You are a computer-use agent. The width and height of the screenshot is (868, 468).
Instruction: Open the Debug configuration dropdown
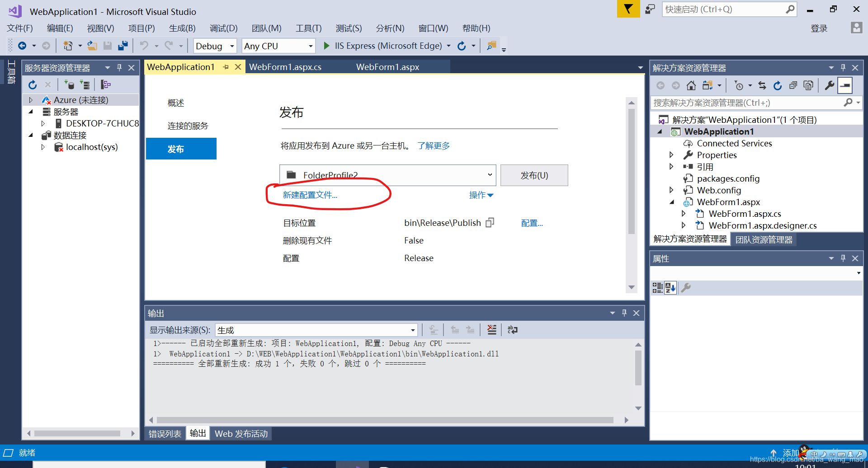pos(215,46)
